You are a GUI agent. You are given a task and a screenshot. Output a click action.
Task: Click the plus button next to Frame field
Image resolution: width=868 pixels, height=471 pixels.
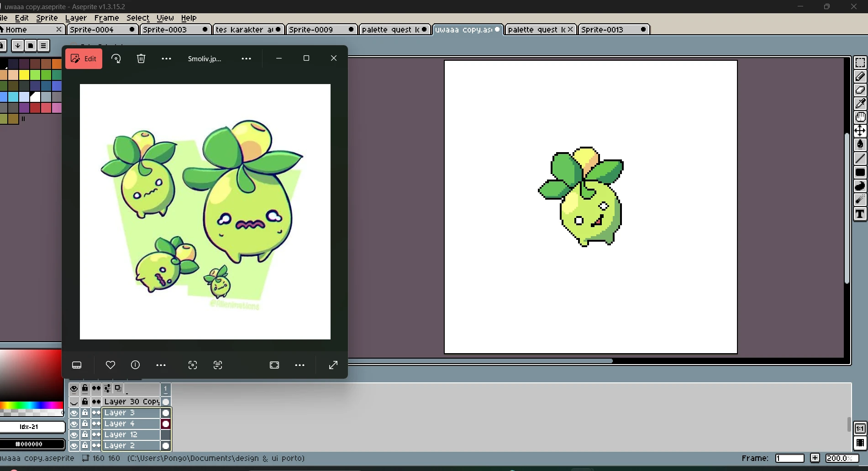(815, 458)
